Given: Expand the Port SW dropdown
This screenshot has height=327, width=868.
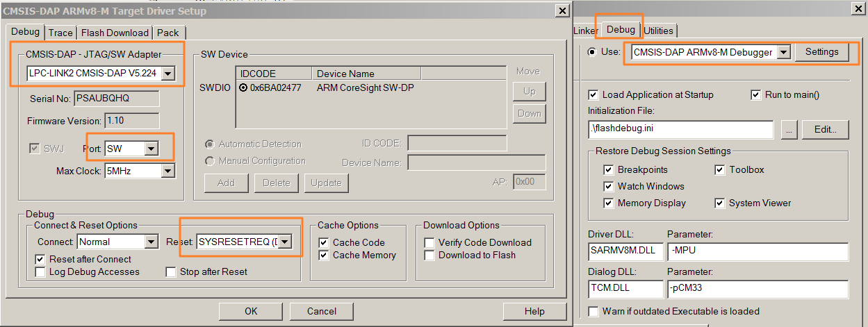Looking at the screenshot, I should 151,149.
